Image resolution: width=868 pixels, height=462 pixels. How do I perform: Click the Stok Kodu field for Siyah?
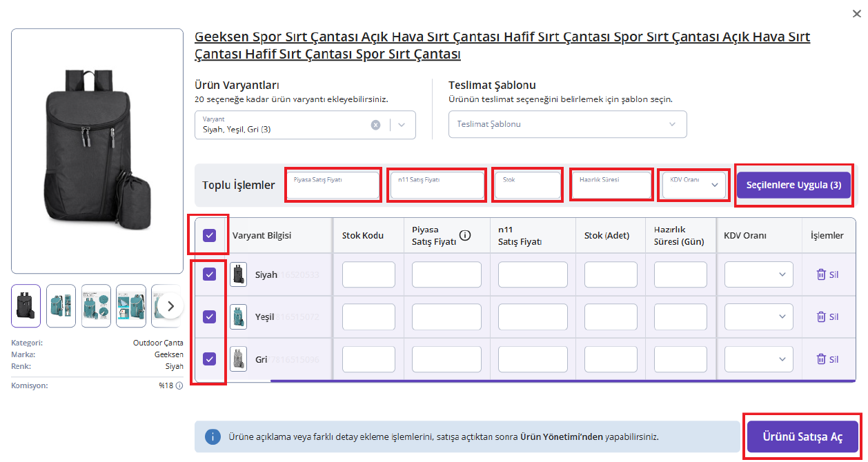(x=368, y=274)
